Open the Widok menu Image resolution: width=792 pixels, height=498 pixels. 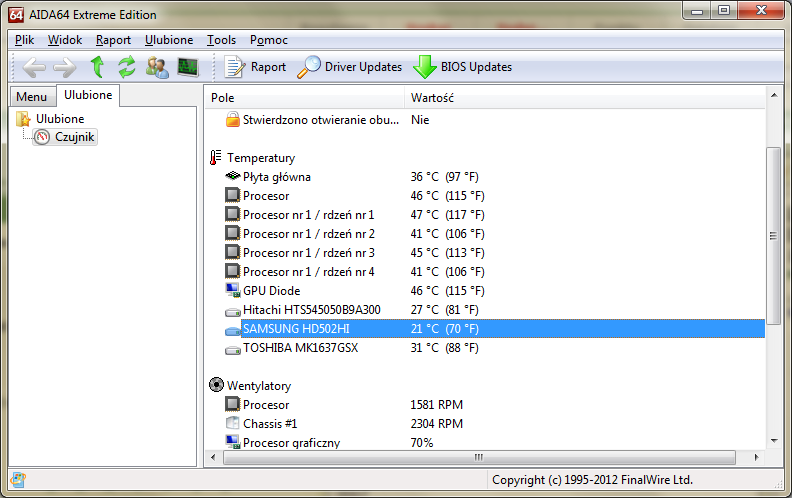pos(65,40)
